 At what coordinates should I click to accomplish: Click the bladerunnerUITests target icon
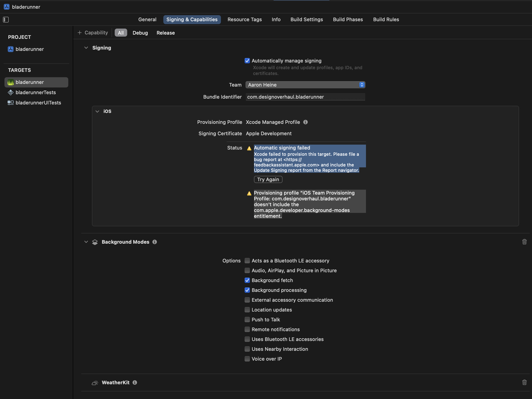pyautogui.click(x=10, y=103)
